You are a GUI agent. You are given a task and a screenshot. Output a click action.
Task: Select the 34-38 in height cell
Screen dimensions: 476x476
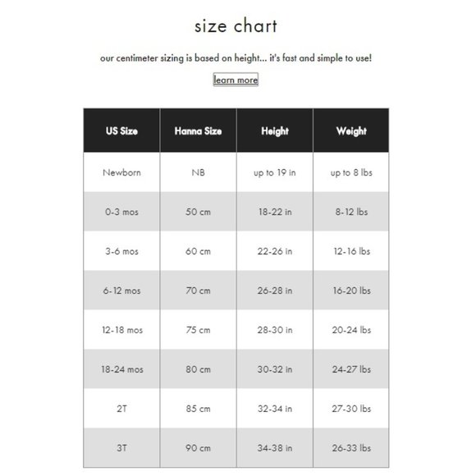[275, 448]
